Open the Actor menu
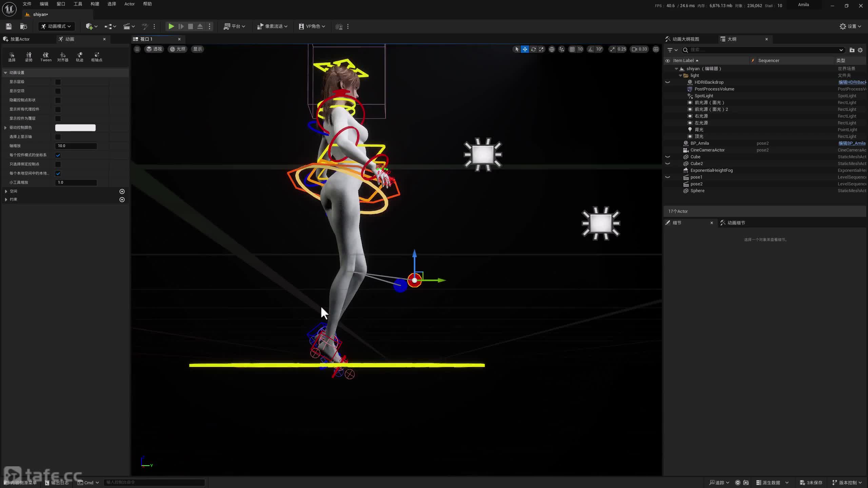The image size is (868, 488). (130, 4)
